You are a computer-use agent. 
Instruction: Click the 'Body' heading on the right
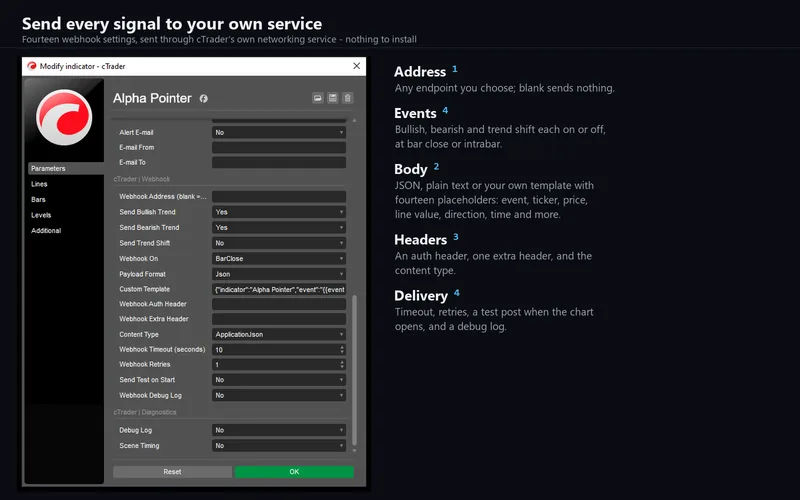(411, 169)
